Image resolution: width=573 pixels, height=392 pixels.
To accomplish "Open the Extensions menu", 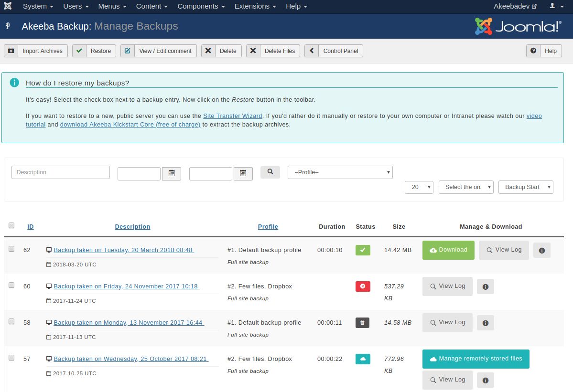I will (x=255, y=6).
